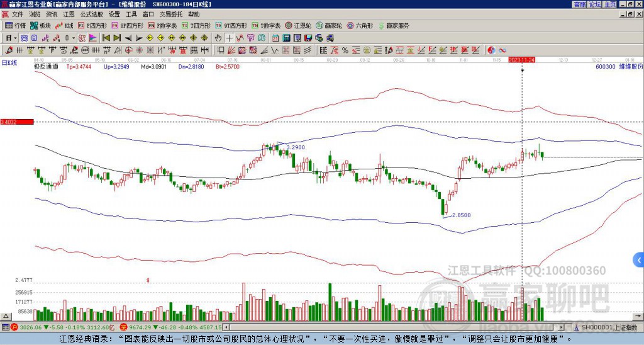Image resolution: width=644 pixels, height=345 pixels.
Task: Open the 浏览 menu
Action: tap(35, 14)
